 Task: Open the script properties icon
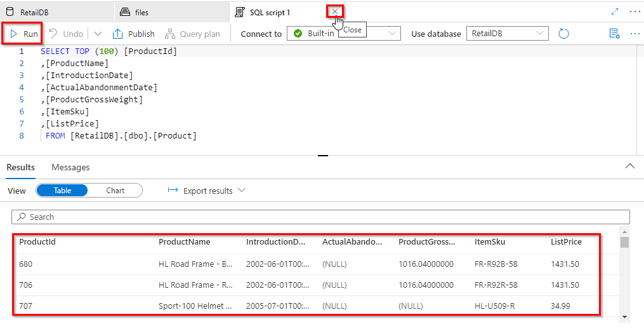[614, 34]
